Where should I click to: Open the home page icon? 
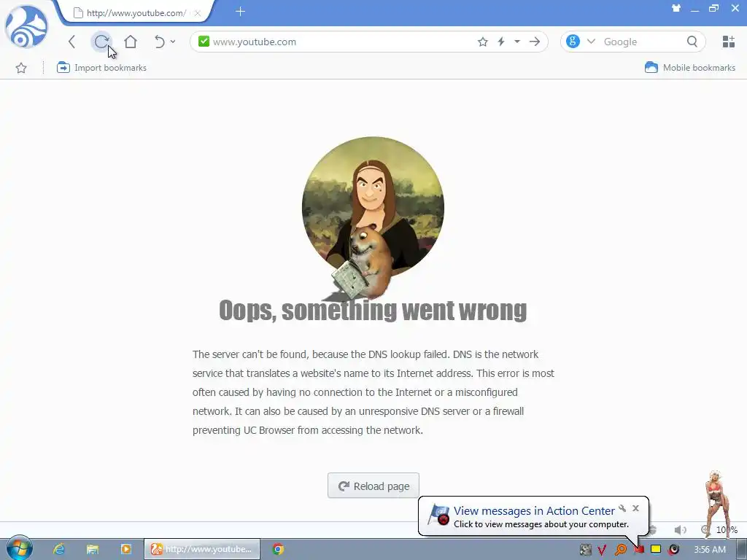tap(131, 42)
